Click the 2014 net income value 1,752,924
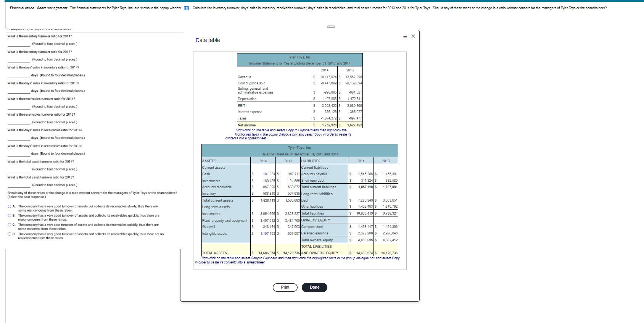Screen dimensions: 644x323 (x=330, y=125)
